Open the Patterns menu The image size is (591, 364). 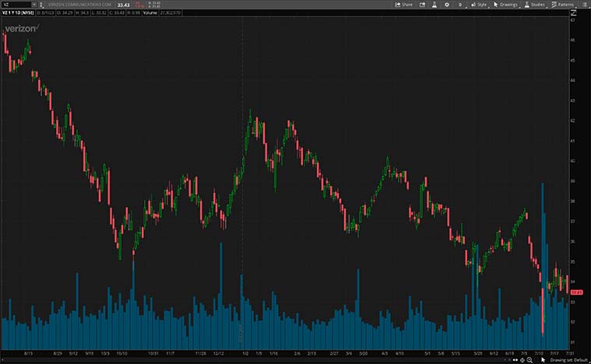click(563, 5)
